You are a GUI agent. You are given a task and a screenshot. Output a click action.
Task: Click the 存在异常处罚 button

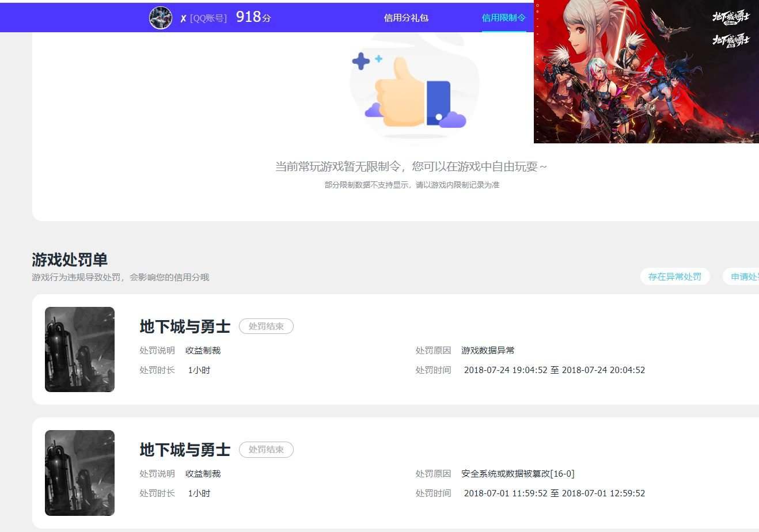[x=675, y=276]
